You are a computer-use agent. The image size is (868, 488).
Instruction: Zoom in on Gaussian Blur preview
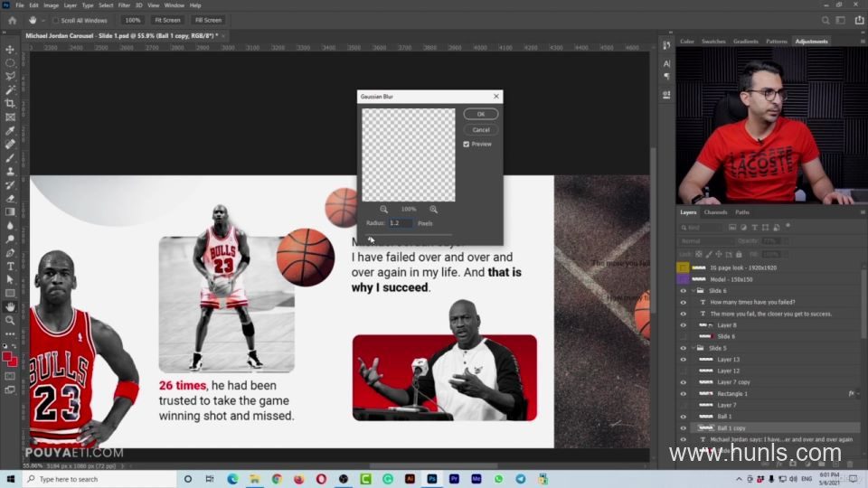(x=433, y=209)
